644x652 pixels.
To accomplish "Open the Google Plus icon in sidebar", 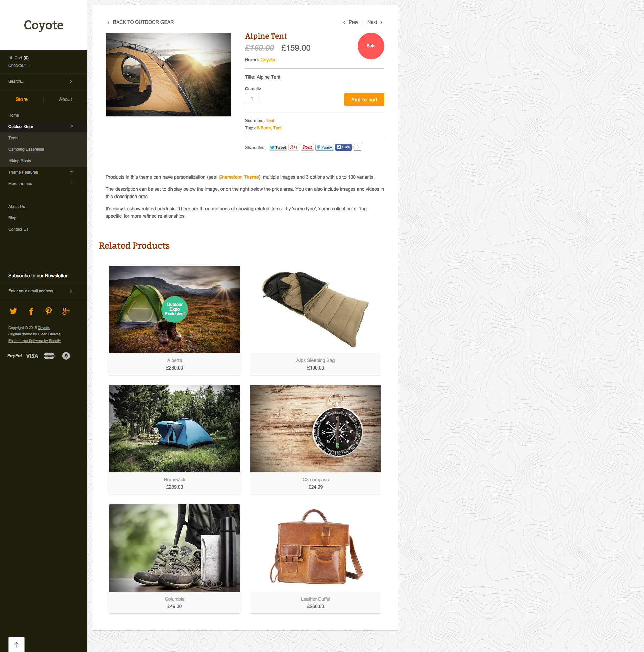I will coord(66,311).
